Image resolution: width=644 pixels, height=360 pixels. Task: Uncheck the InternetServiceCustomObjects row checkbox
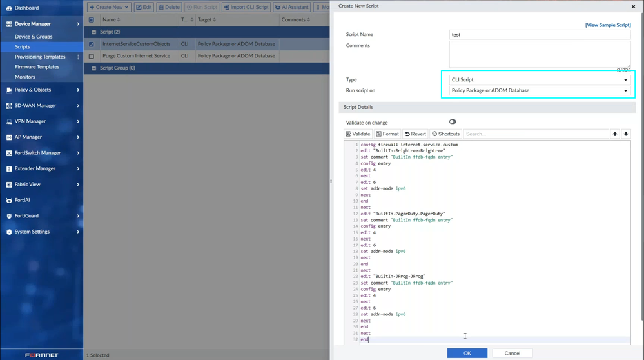[x=92, y=45]
